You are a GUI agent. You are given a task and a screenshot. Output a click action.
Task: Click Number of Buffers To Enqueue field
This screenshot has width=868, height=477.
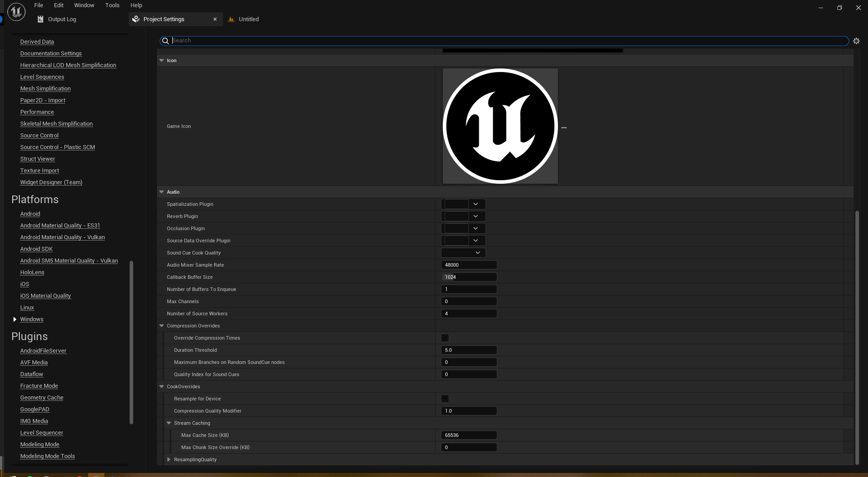tap(469, 289)
